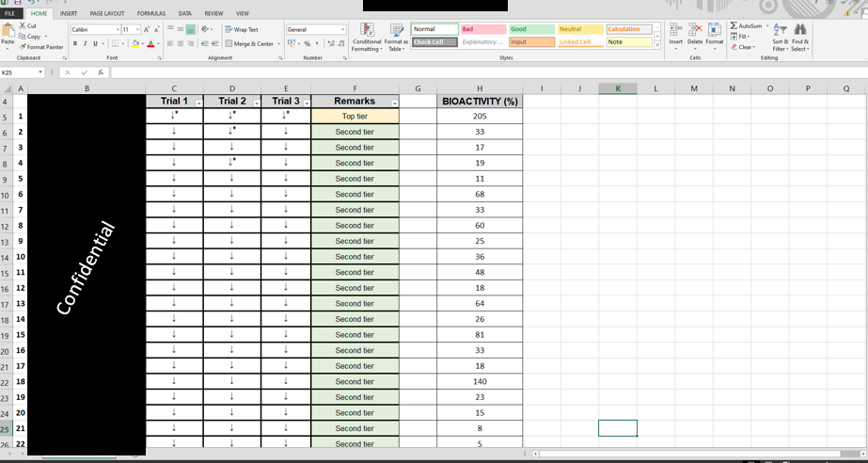The height and width of the screenshot is (463, 868).
Task: Click the Orientation text angle icon
Action: [205, 29]
